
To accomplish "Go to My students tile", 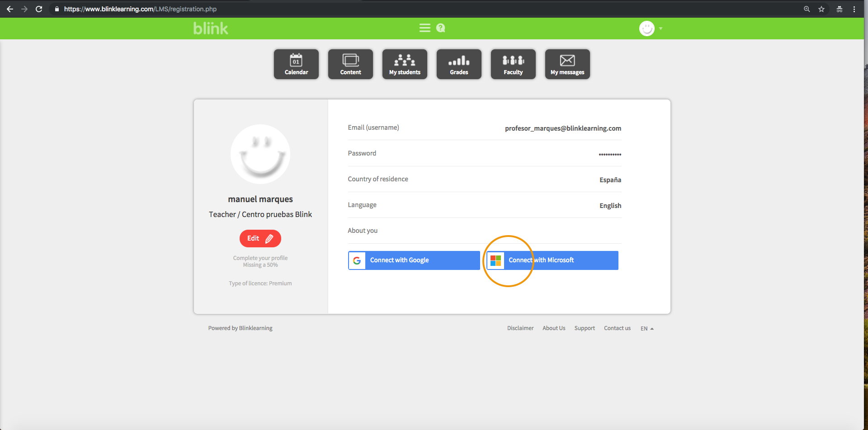I will point(405,64).
